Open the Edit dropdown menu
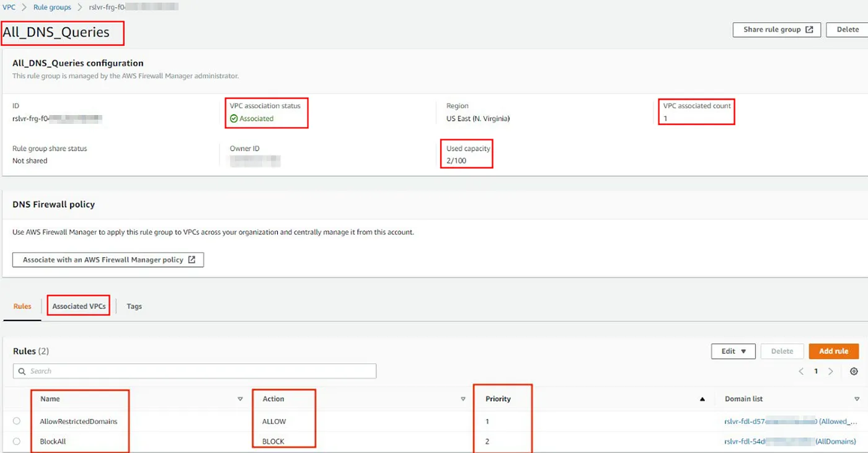 click(x=733, y=351)
